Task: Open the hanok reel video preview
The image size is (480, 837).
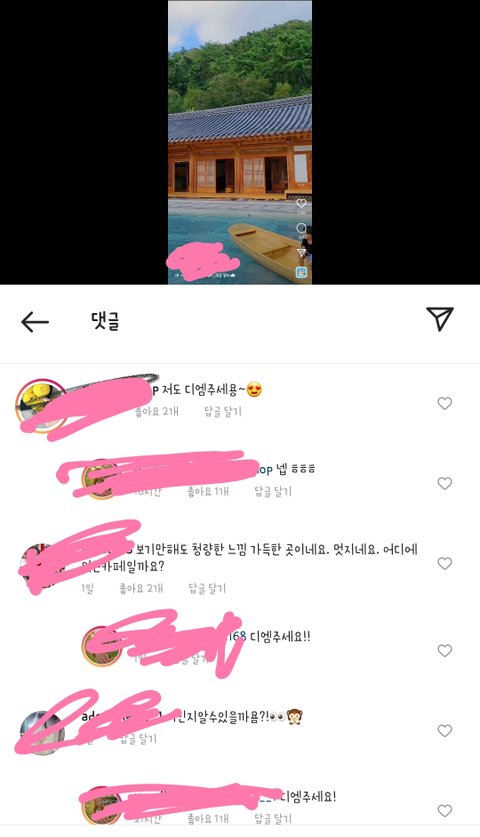Action: coord(240,142)
